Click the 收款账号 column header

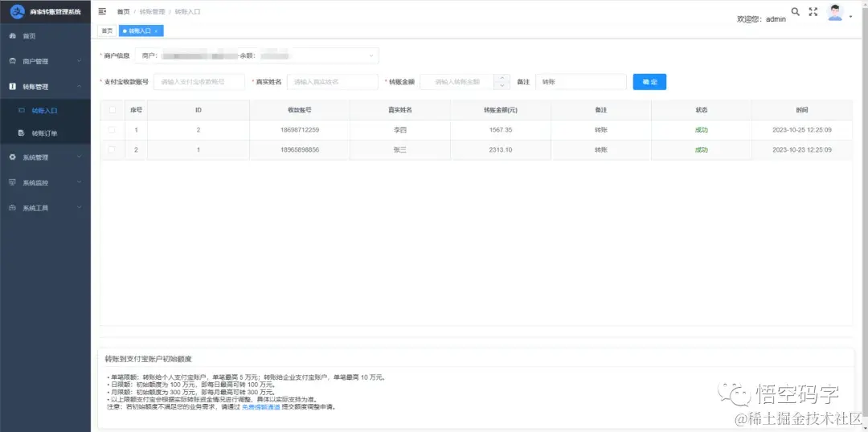coord(300,110)
